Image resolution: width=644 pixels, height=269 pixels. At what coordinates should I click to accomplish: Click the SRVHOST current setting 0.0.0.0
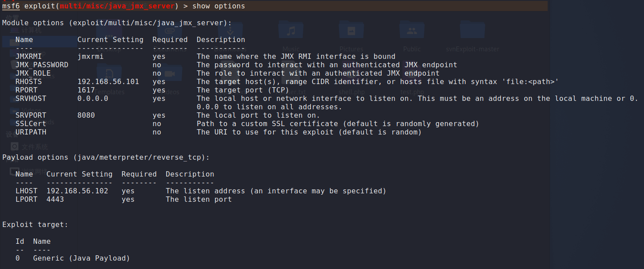[x=93, y=98]
